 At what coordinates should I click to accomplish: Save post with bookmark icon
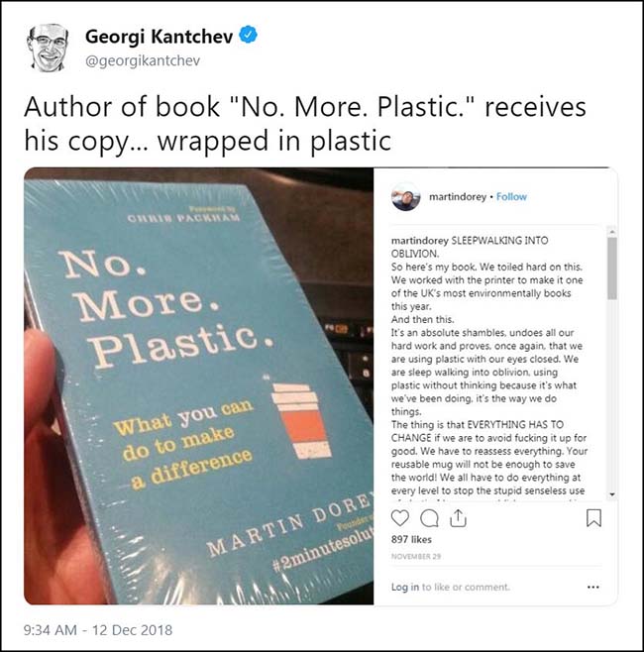point(593,518)
